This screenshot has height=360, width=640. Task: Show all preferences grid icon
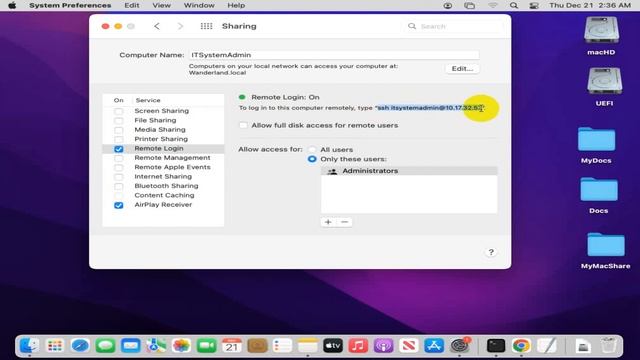coord(206,26)
